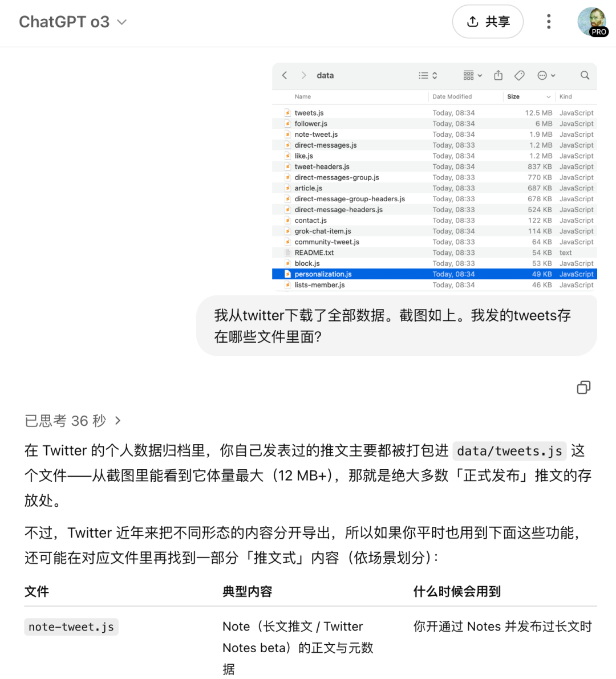The height and width of the screenshot is (679, 616).
Task: Expand the 已思考 36 秒 reasoning details
Action: (x=73, y=421)
